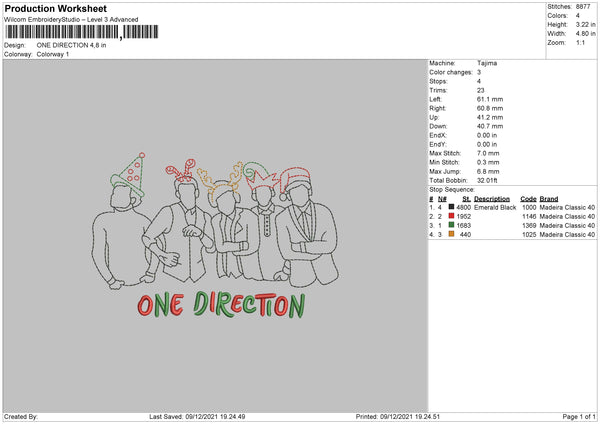Click the orange color swatch with 440 stitches
The width and height of the screenshot is (600, 424).
(x=452, y=234)
